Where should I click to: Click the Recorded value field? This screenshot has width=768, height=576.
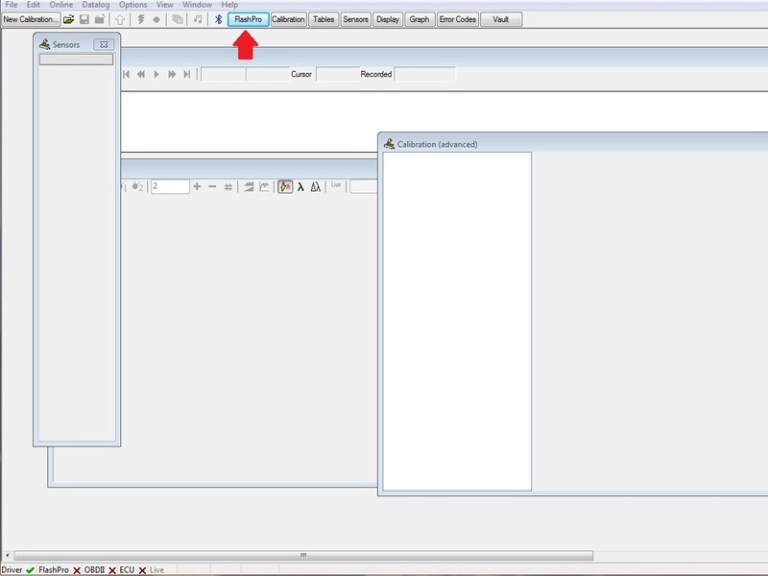[x=425, y=74]
